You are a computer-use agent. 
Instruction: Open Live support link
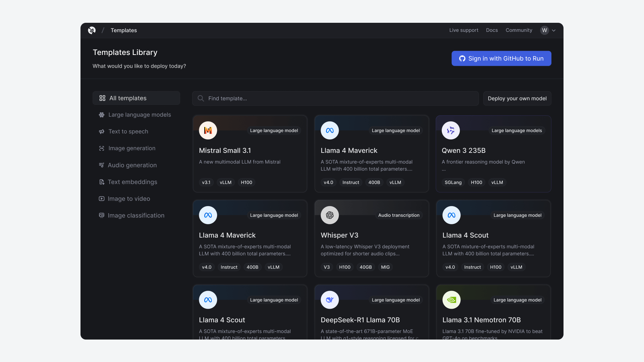pyautogui.click(x=464, y=30)
